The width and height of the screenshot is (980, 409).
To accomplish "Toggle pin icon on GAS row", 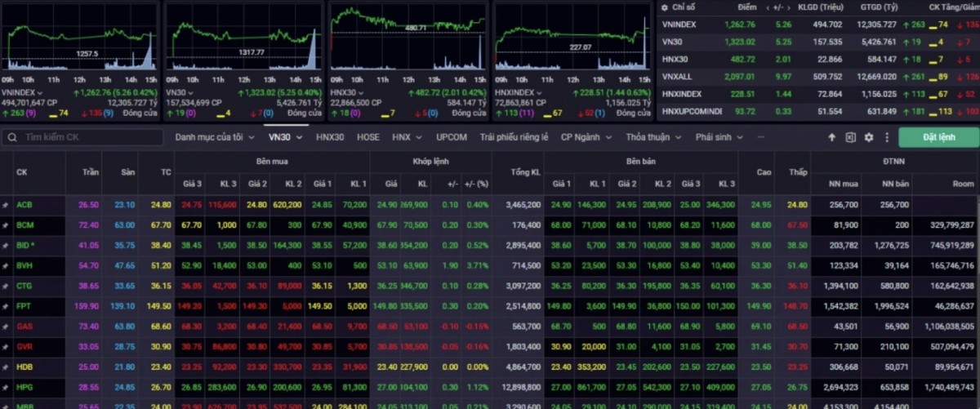I will tap(6, 327).
